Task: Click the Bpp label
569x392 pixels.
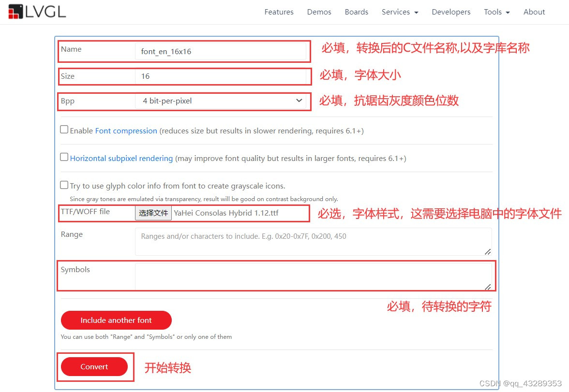Action: click(68, 101)
